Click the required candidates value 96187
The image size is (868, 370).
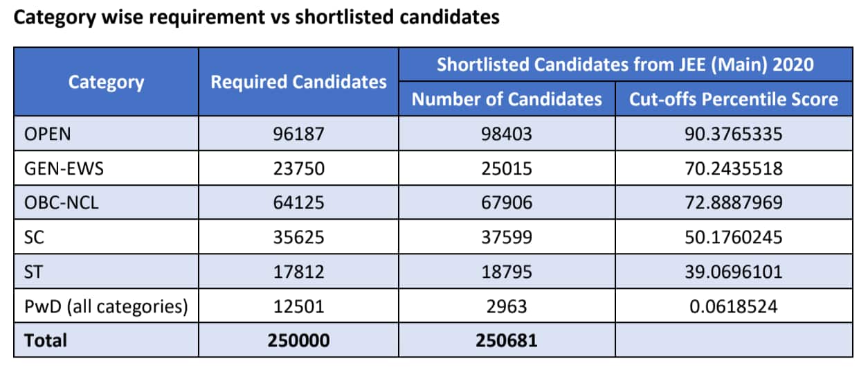point(298,134)
